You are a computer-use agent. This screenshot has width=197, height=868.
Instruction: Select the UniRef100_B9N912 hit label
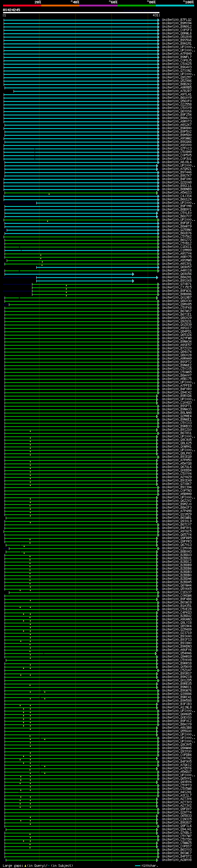point(177,26)
